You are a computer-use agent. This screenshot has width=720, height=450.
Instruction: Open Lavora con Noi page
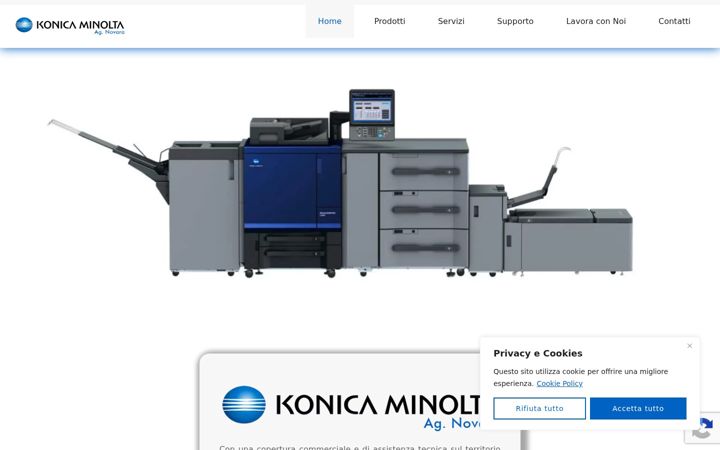coord(596,21)
